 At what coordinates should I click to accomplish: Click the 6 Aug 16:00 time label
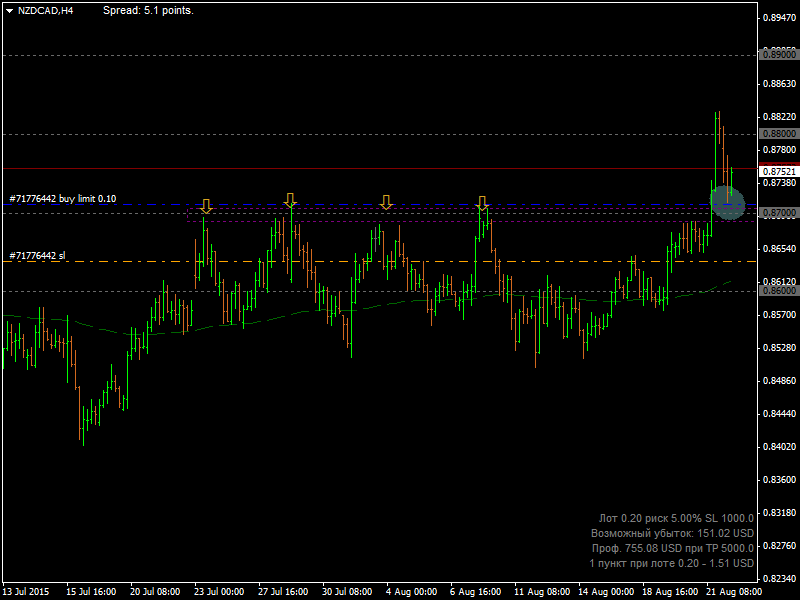pos(476,592)
